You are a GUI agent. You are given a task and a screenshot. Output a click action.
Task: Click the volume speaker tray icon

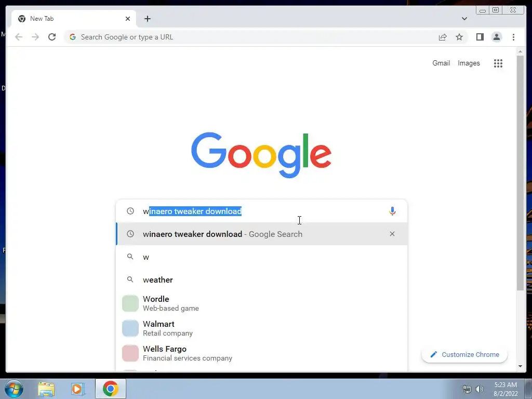coord(480,389)
